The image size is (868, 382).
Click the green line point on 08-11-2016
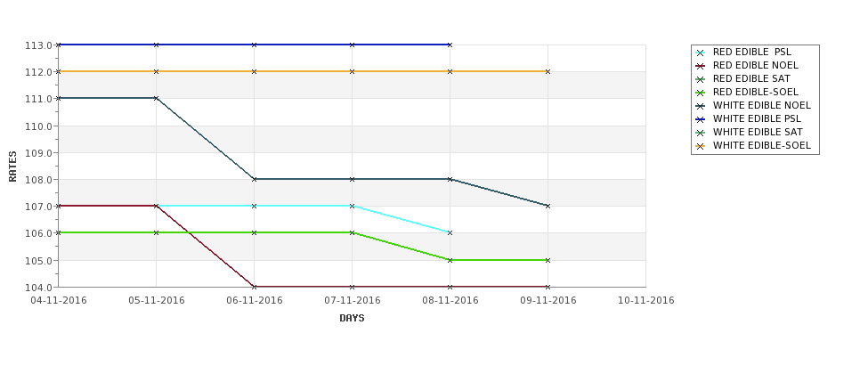(x=450, y=260)
